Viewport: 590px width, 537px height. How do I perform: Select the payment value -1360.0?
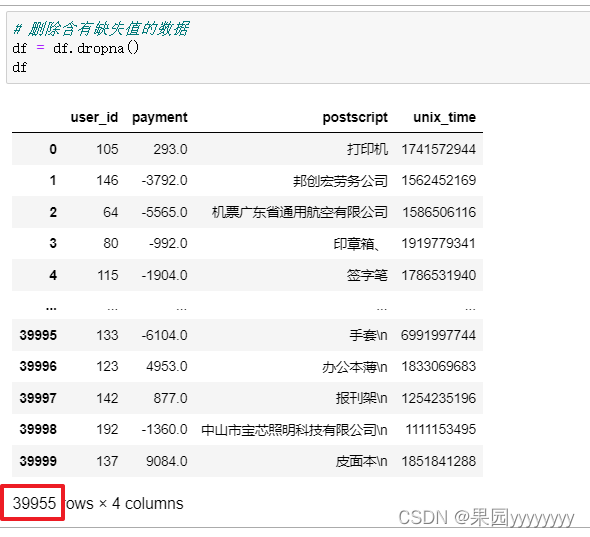(x=164, y=430)
